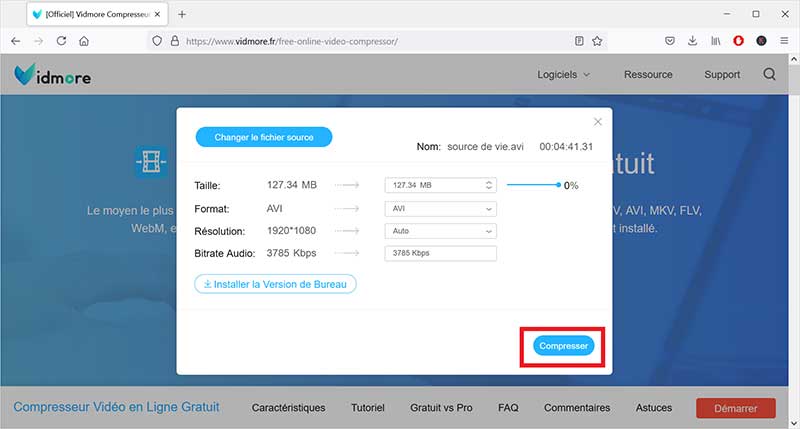Image resolution: width=800 pixels, height=429 pixels.
Task: Open the Firefox hamburger menu
Action: point(783,41)
